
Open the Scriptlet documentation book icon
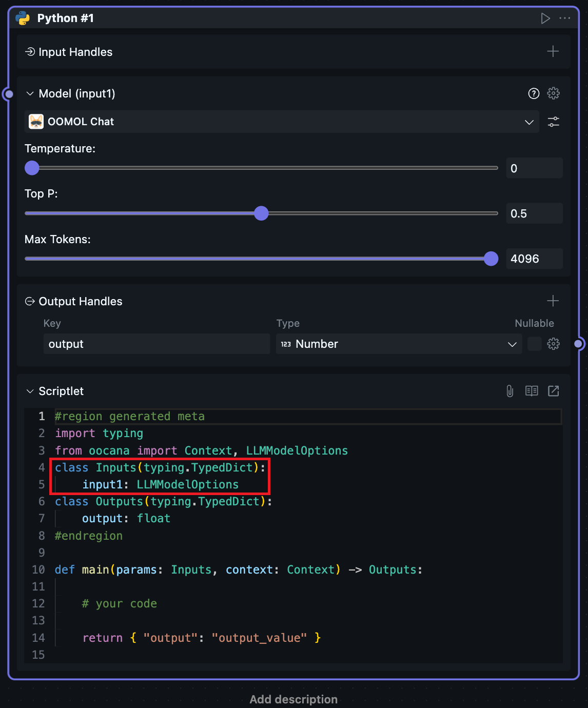coord(532,391)
